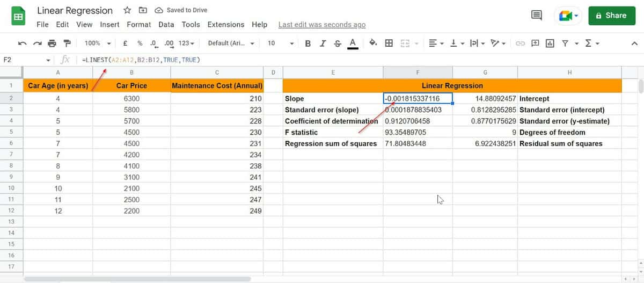Open more number formats 123 dropdown
The image size is (644, 283).
coord(186,43)
